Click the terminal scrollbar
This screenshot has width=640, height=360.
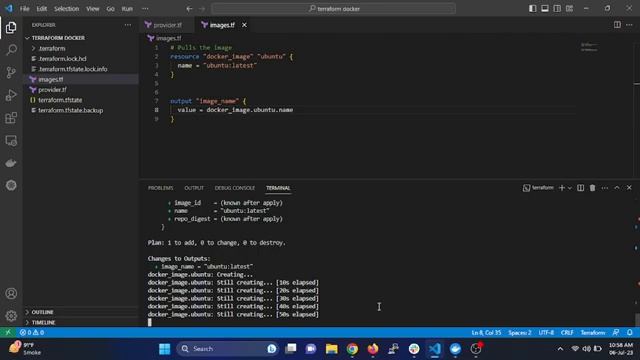pos(637,320)
